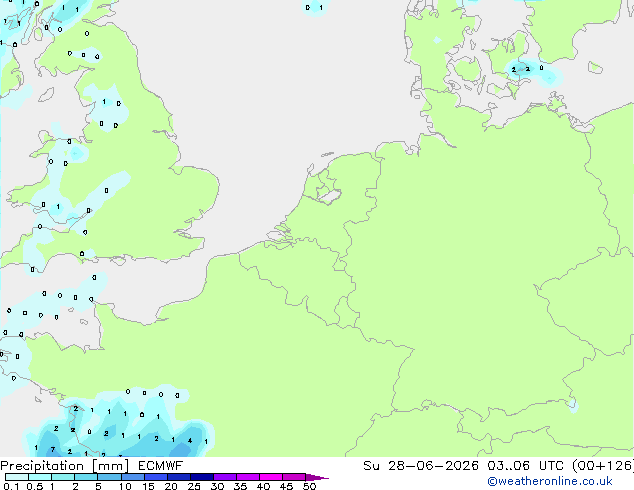Click the precipitation value '7' on the map

click(x=53, y=450)
